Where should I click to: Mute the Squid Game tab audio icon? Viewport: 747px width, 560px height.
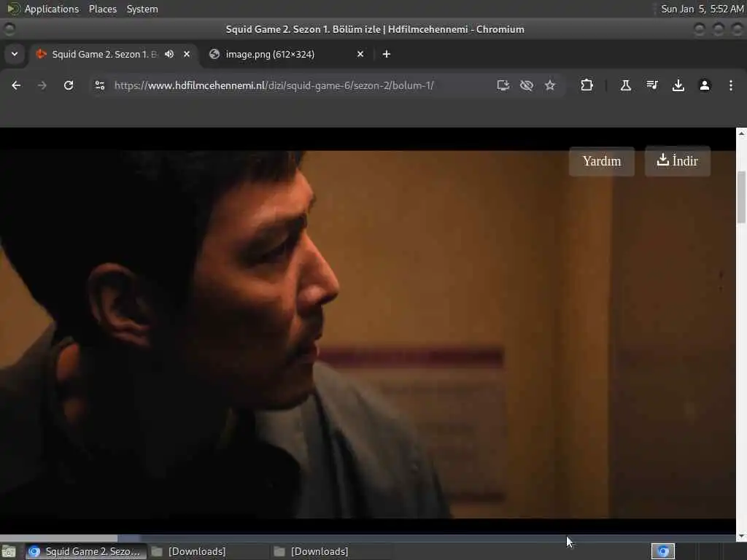pyautogui.click(x=169, y=54)
